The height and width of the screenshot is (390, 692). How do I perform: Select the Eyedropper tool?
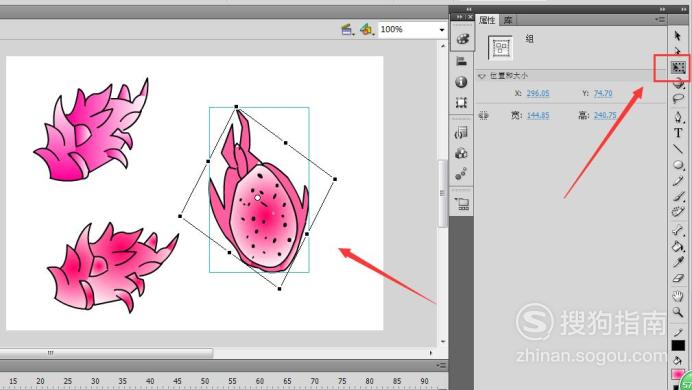pyautogui.click(x=678, y=262)
